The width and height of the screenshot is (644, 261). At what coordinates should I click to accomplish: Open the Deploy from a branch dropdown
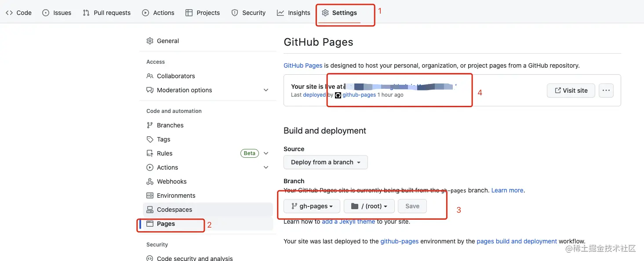point(325,162)
